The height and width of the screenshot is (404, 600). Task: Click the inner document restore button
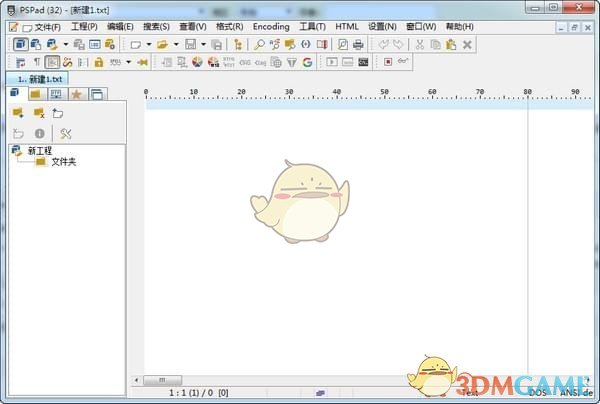[574, 28]
